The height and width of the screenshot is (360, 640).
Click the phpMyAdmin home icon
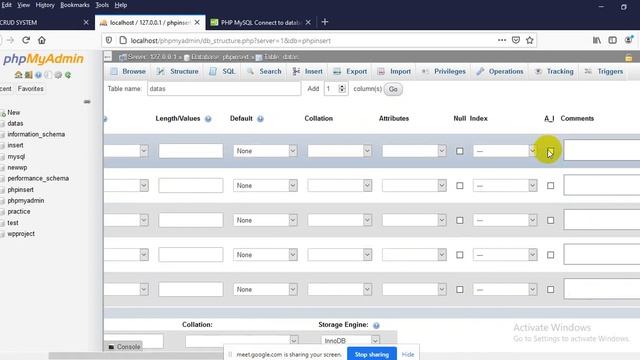point(18,75)
